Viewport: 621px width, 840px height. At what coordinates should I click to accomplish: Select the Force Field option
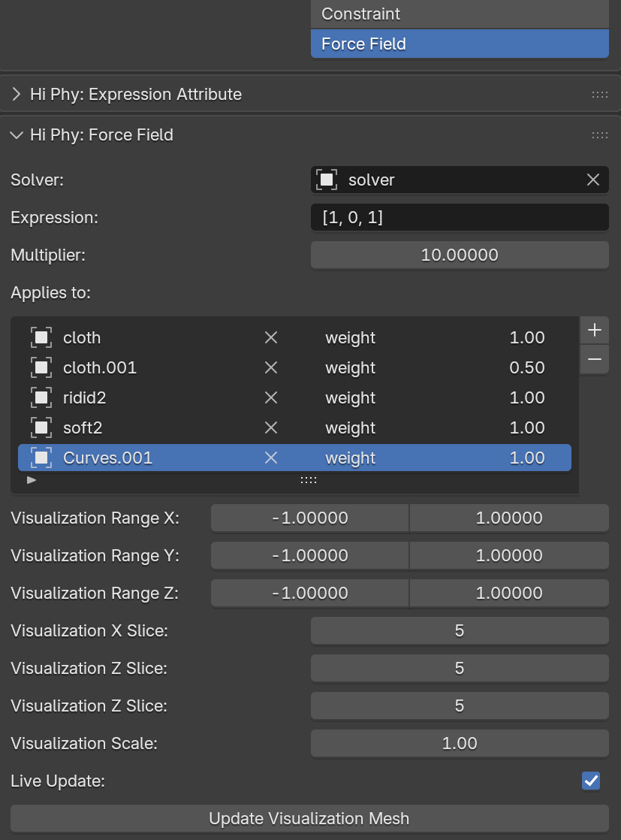tap(459, 44)
